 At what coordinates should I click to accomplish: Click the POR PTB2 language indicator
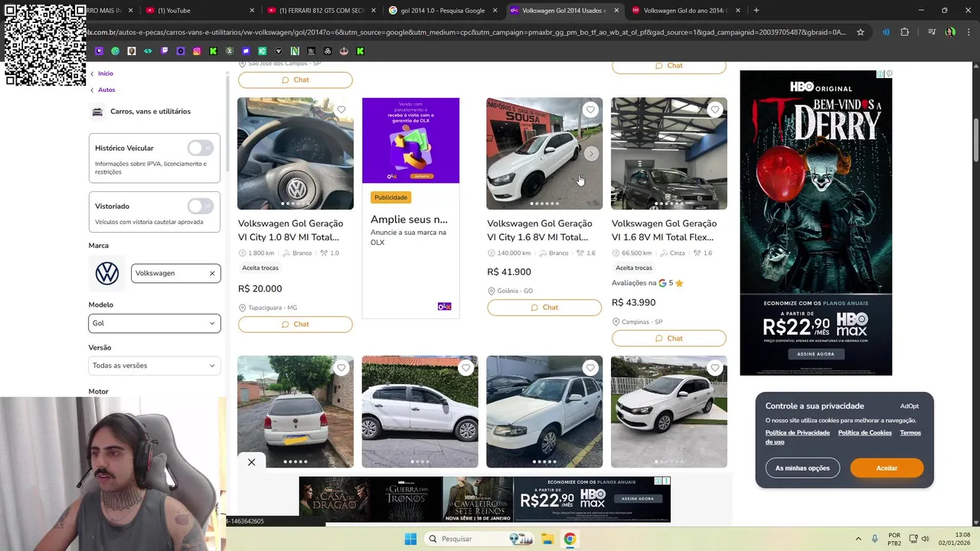coord(894,539)
